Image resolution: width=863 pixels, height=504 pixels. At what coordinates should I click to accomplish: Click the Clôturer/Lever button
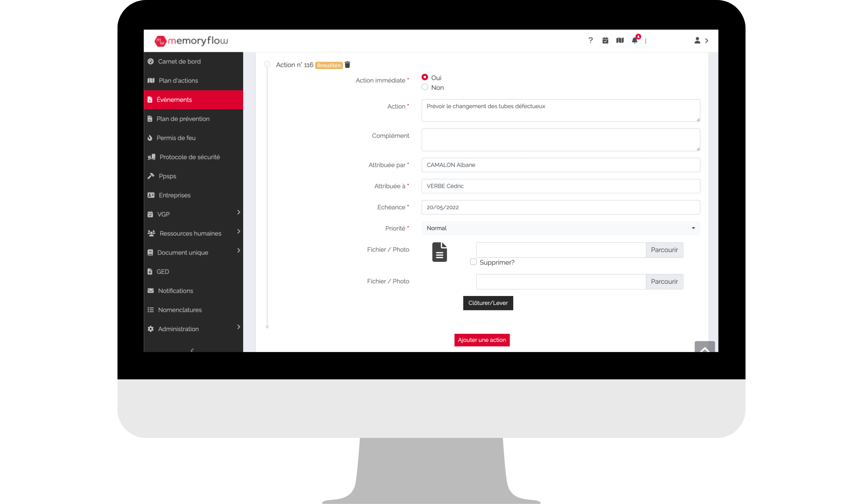488,302
